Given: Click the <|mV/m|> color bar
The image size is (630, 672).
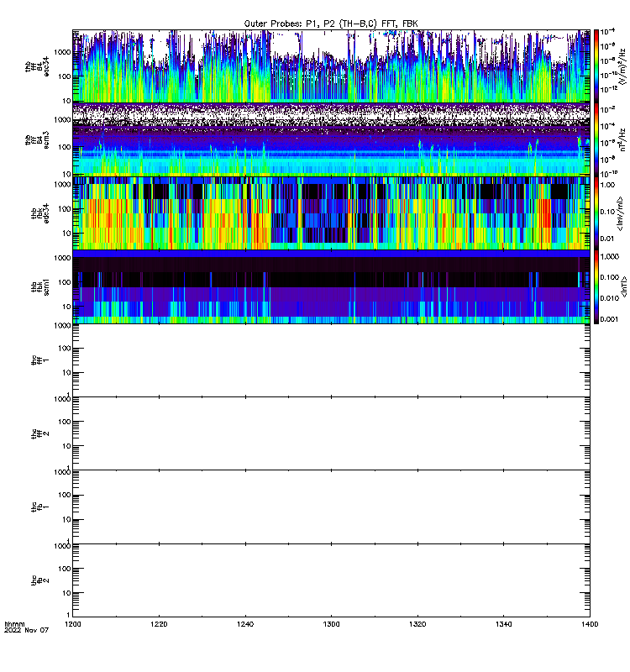Looking at the screenshot, I should pyautogui.click(x=596, y=213).
